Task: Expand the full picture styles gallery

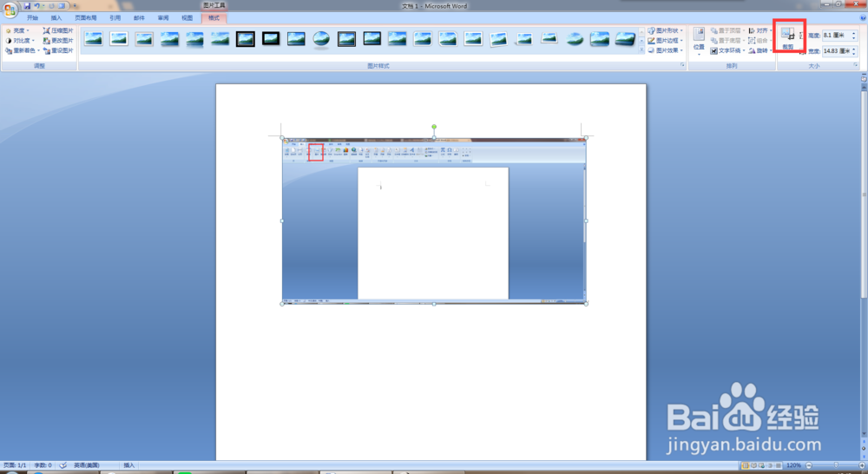Action: pos(641,50)
